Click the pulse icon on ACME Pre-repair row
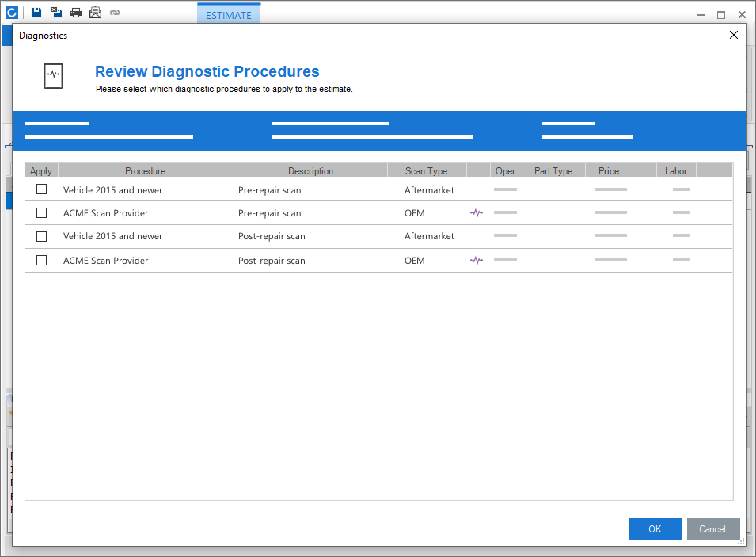 pos(477,213)
